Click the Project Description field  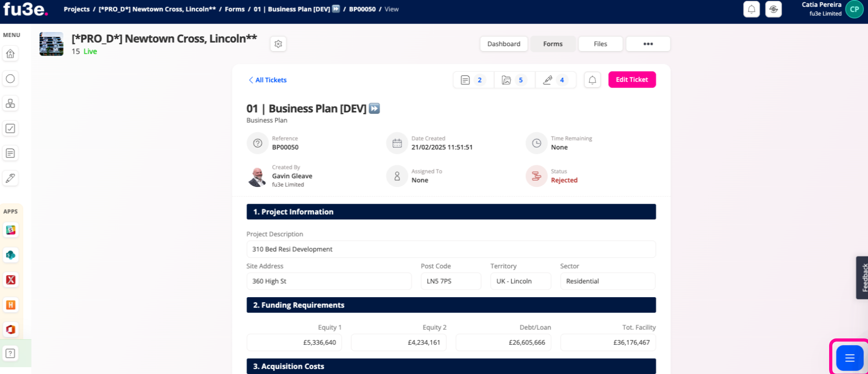pyautogui.click(x=451, y=249)
